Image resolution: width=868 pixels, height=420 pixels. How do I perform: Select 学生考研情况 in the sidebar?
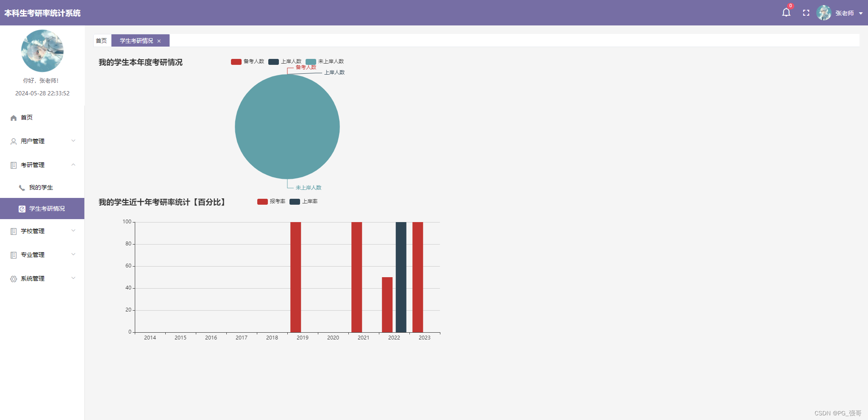pyautogui.click(x=42, y=209)
